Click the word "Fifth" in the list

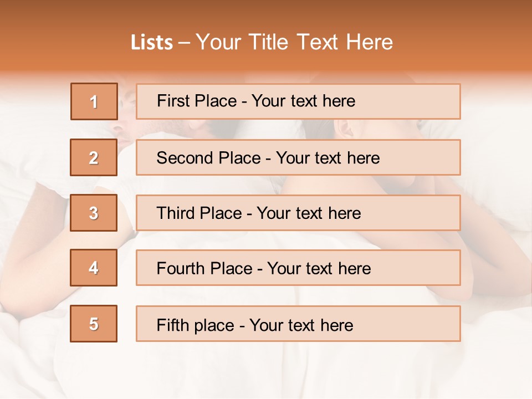click(172, 325)
